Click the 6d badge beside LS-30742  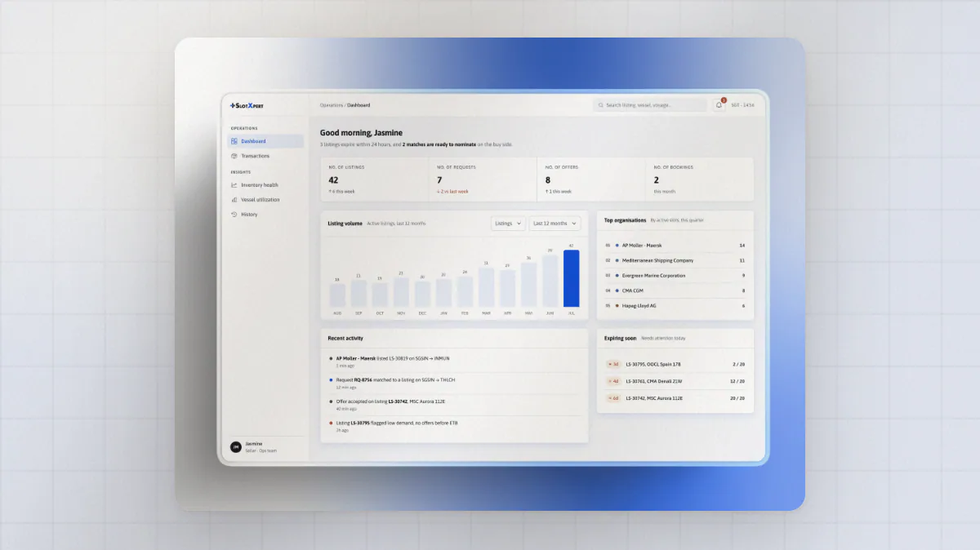point(613,398)
